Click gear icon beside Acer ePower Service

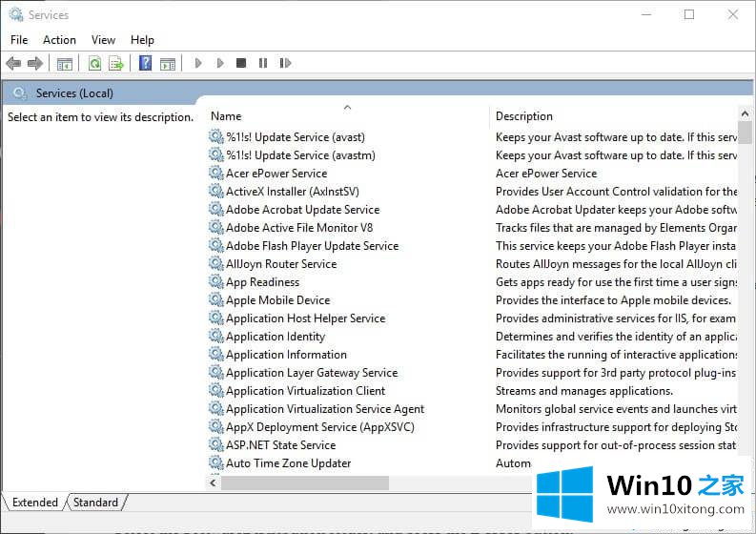point(215,173)
